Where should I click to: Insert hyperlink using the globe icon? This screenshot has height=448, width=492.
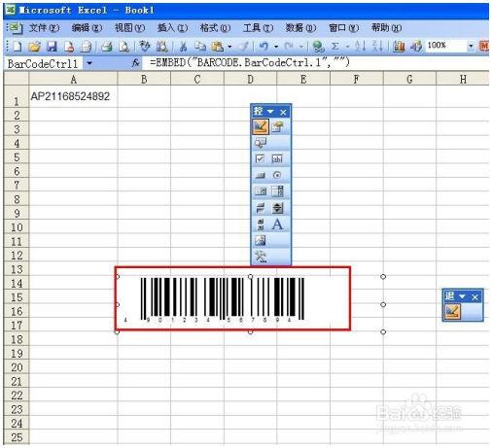(318, 47)
